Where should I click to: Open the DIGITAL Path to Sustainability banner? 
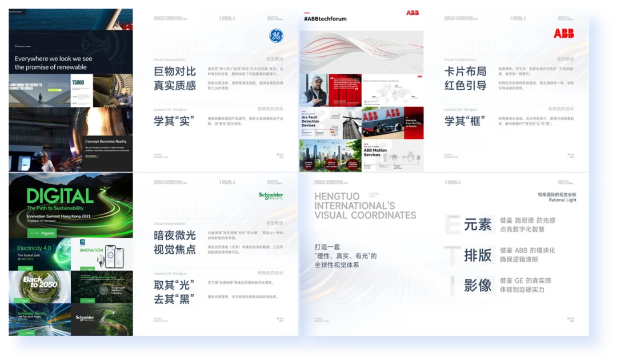point(71,205)
